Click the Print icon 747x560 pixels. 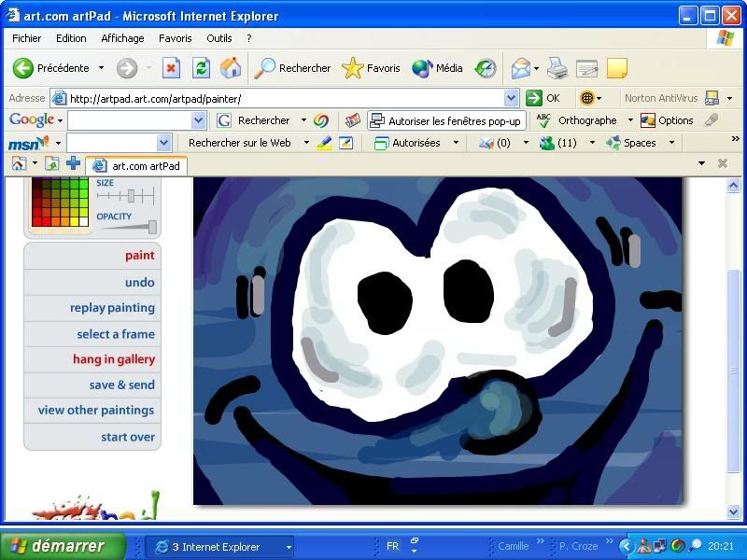tap(557, 68)
